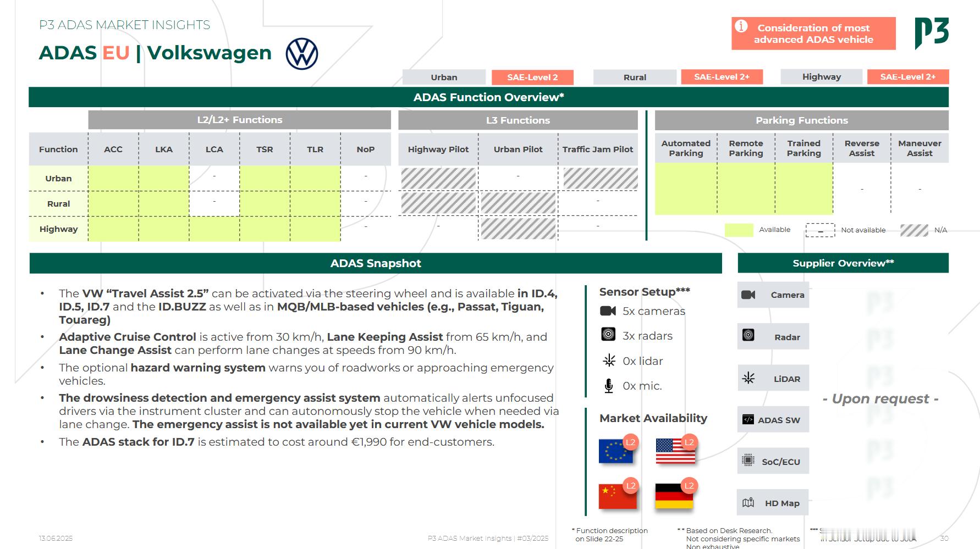Click the green P3 company logo
The image size is (980, 549).
[x=932, y=33]
